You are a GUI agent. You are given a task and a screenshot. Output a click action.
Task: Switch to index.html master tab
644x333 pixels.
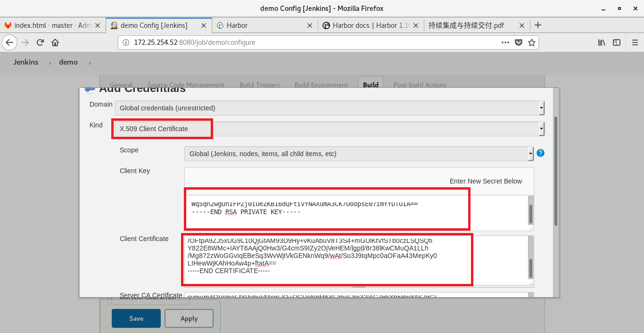[53, 25]
